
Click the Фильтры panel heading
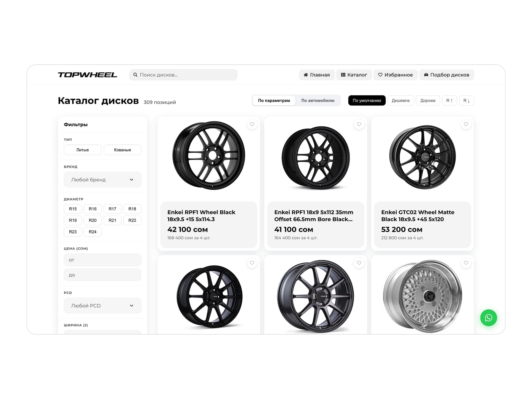(x=76, y=124)
